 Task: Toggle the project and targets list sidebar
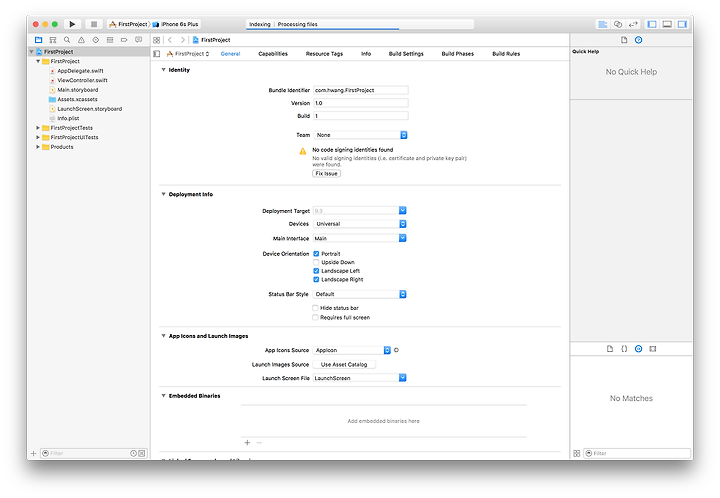click(157, 54)
